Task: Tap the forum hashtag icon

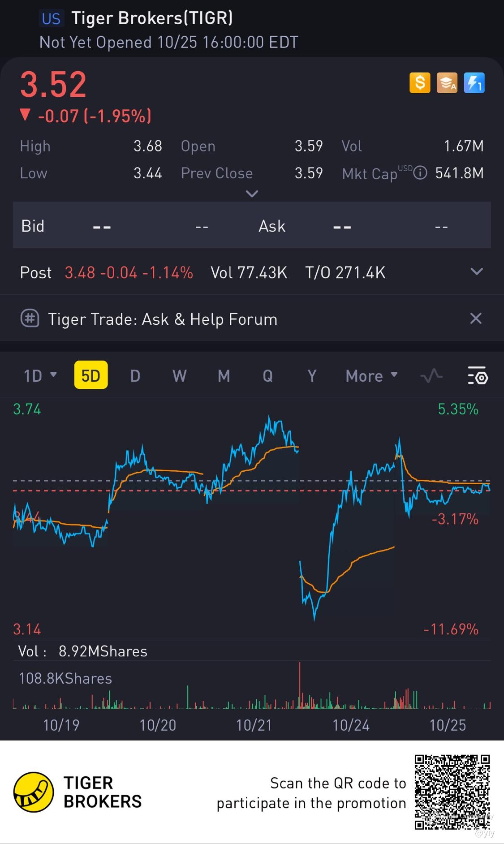Action: click(30, 319)
